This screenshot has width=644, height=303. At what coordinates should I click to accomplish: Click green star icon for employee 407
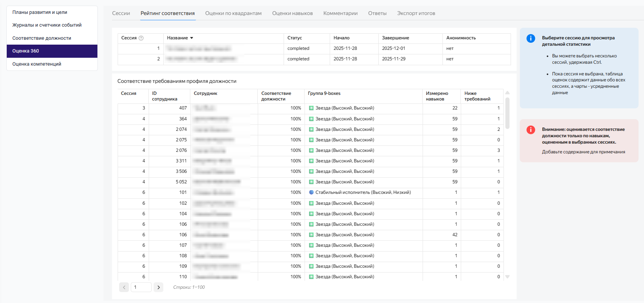tap(311, 108)
